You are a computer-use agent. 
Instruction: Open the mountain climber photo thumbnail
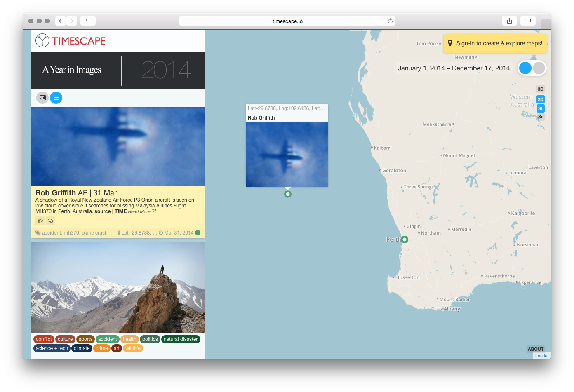(118, 287)
